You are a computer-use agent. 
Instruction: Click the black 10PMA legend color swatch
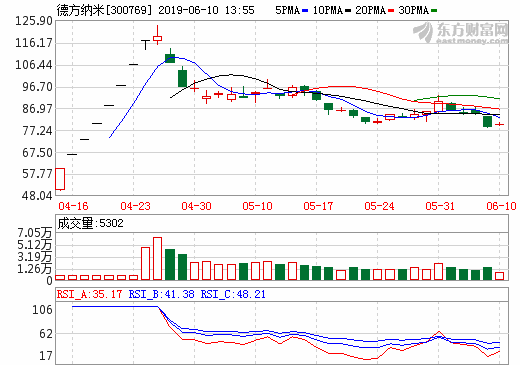(348, 11)
